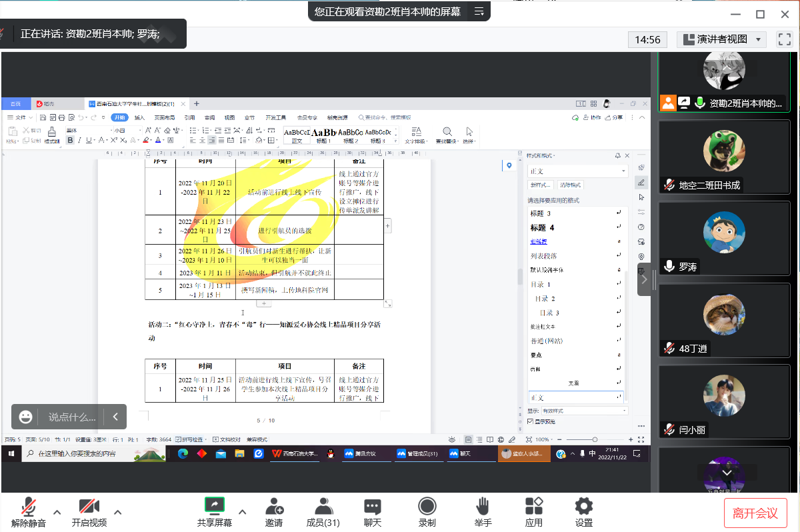Turn on camera via 开启视频

coord(89,506)
